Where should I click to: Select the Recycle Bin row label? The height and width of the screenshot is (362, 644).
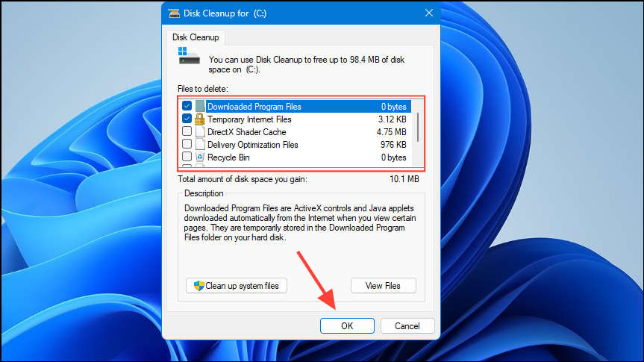point(228,157)
